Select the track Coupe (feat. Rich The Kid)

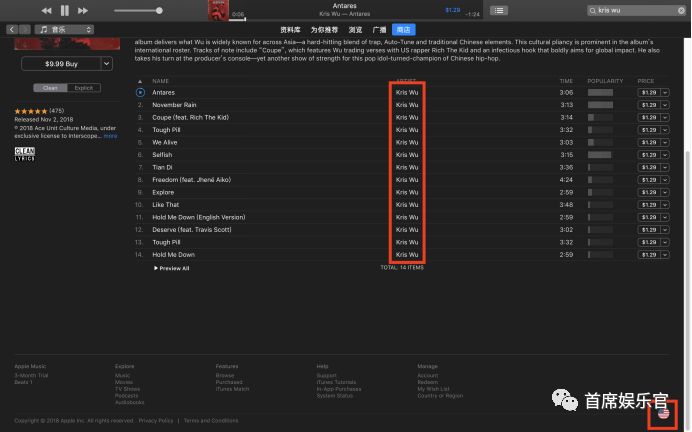tap(190, 117)
